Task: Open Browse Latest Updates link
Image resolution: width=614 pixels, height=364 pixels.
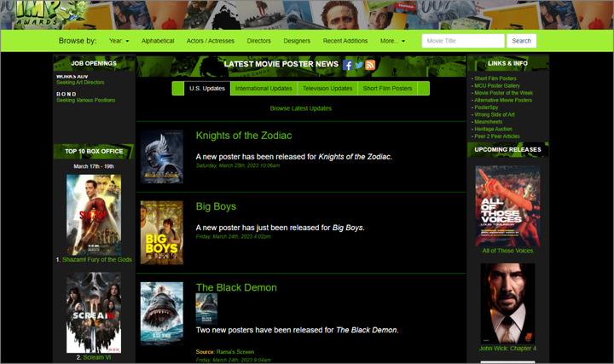Action: tap(301, 108)
